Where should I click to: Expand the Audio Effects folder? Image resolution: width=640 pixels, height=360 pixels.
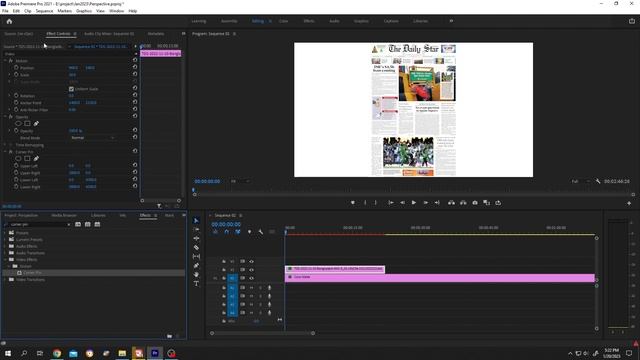click(x=5, y=246)
